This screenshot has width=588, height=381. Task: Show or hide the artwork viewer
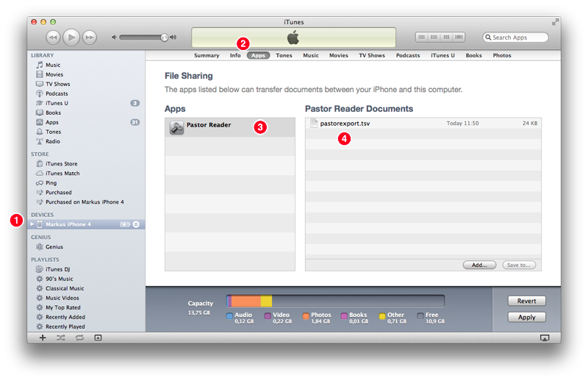(98, 338)
